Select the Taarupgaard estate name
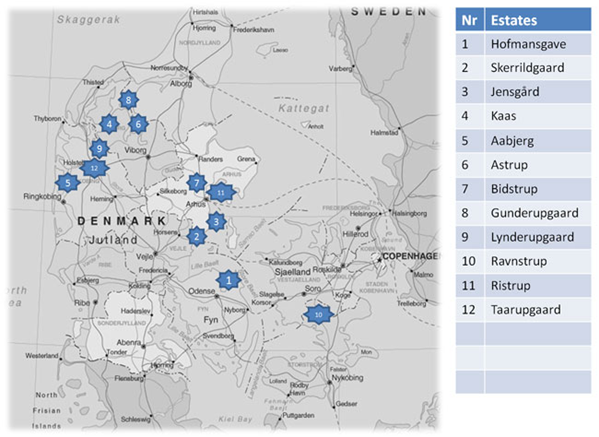Screen dimensions: 599x437 [526, 309]
